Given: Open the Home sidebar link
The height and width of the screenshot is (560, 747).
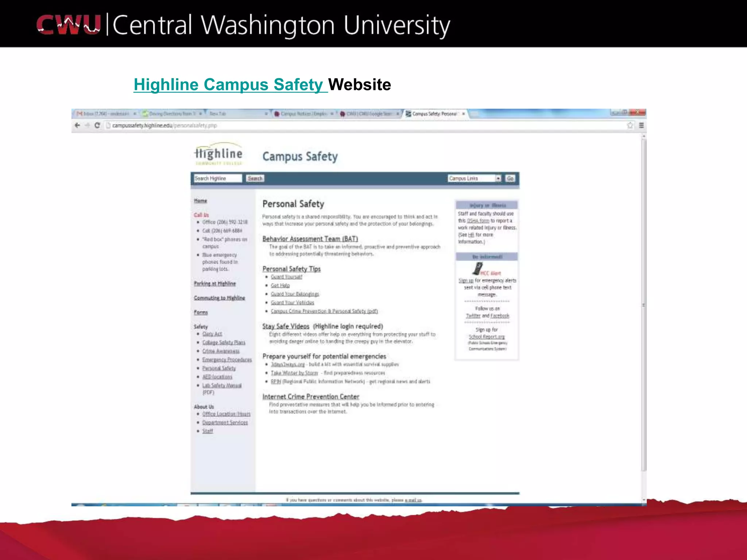Looking at the screenshot, I should [200, 201].
